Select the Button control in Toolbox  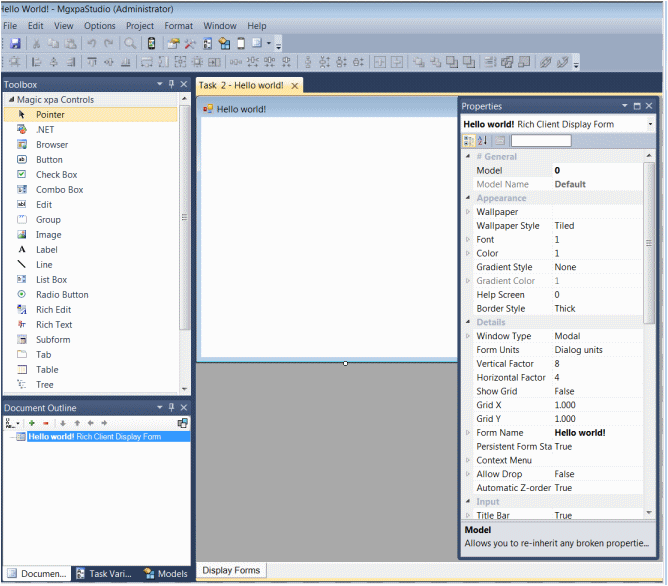(49, 160)
